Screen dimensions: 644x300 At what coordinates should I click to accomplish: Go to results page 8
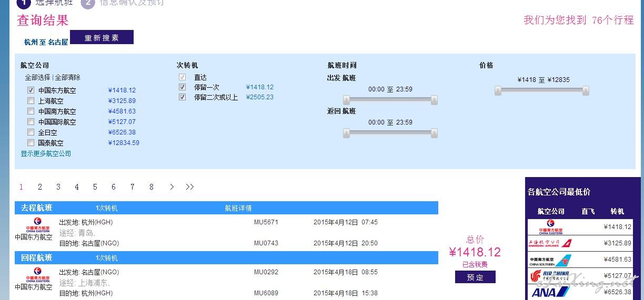click(152, 187)
